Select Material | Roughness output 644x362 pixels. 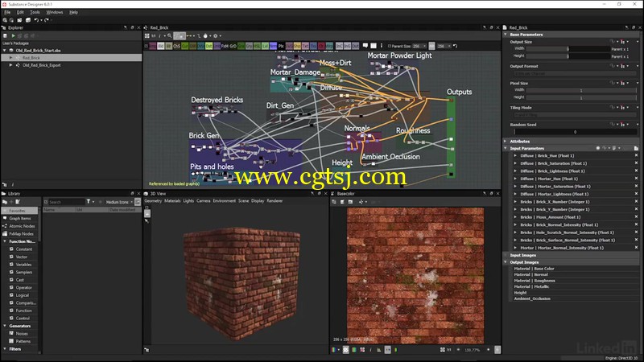tap(535, 281)
